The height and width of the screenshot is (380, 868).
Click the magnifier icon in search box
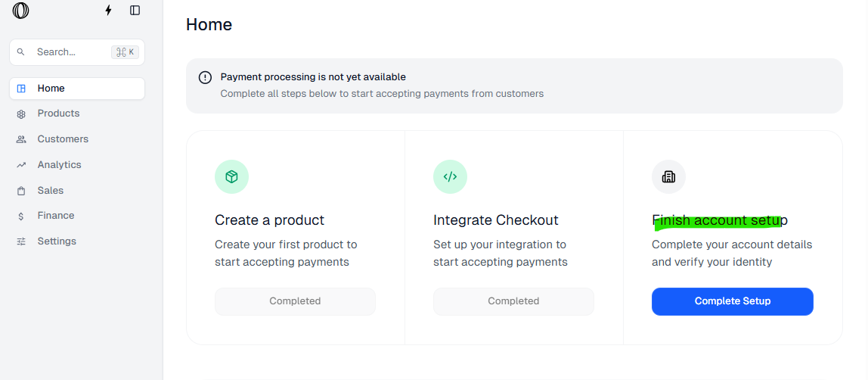click(x=21, y=52)
